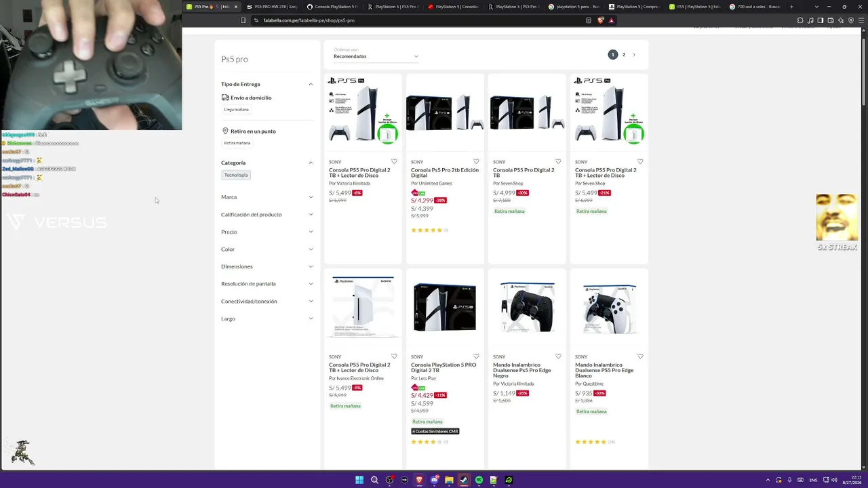Screen dimensions: 868x488
Task: Click the star rating of Consola Ps5 Pro 2tb Edición Digital
Action: pyautogui.click(x=427, y=230)
